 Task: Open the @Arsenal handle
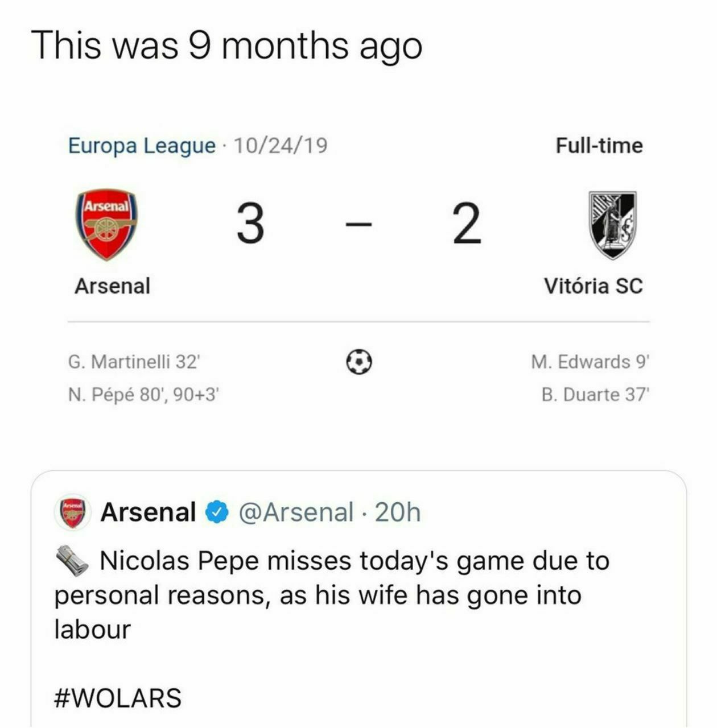pyautogui.click(x=296, y=512)
